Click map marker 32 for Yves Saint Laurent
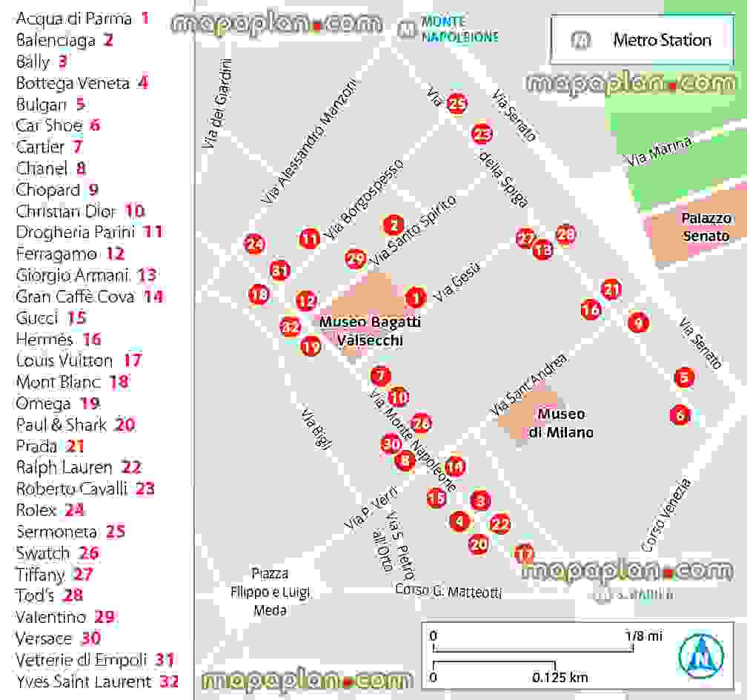Image resolution: width=747 pixels, height=700 pixels. (x=290, y=326)
